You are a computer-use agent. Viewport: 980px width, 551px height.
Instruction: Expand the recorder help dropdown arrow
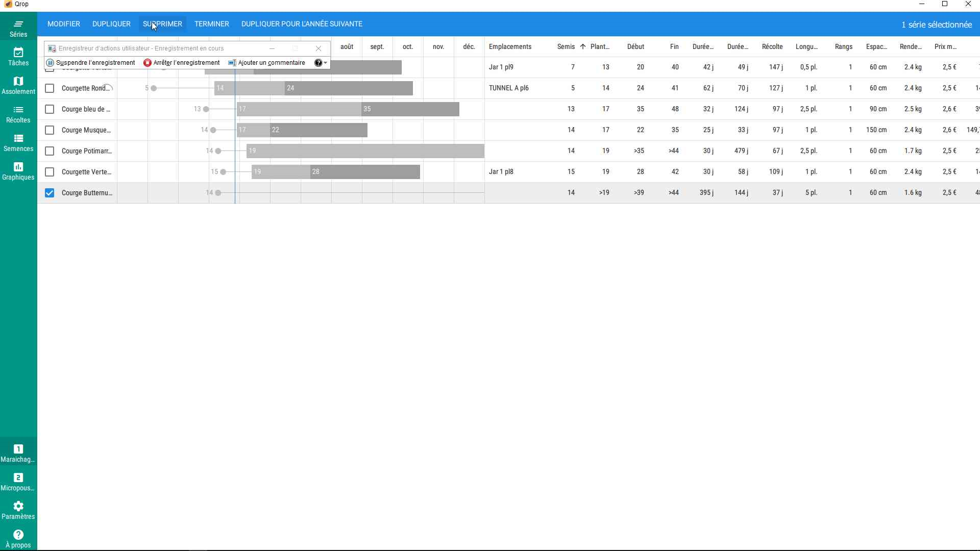pos(326,63)
